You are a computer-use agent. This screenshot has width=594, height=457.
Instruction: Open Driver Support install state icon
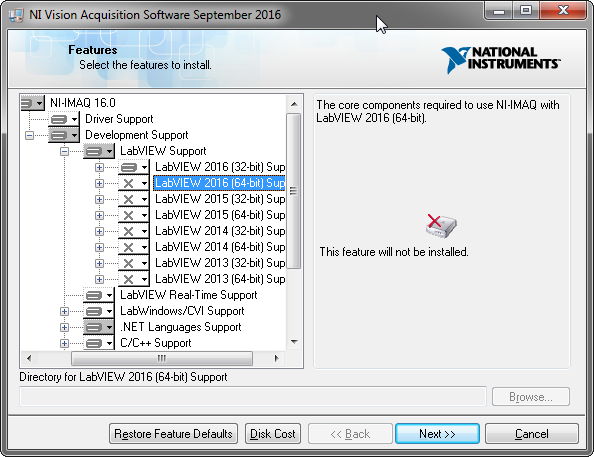pos(64,119)
